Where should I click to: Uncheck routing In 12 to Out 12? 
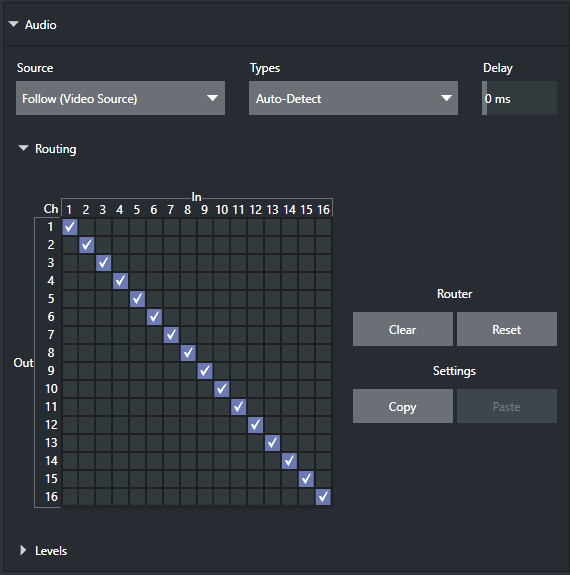(256, 425)
